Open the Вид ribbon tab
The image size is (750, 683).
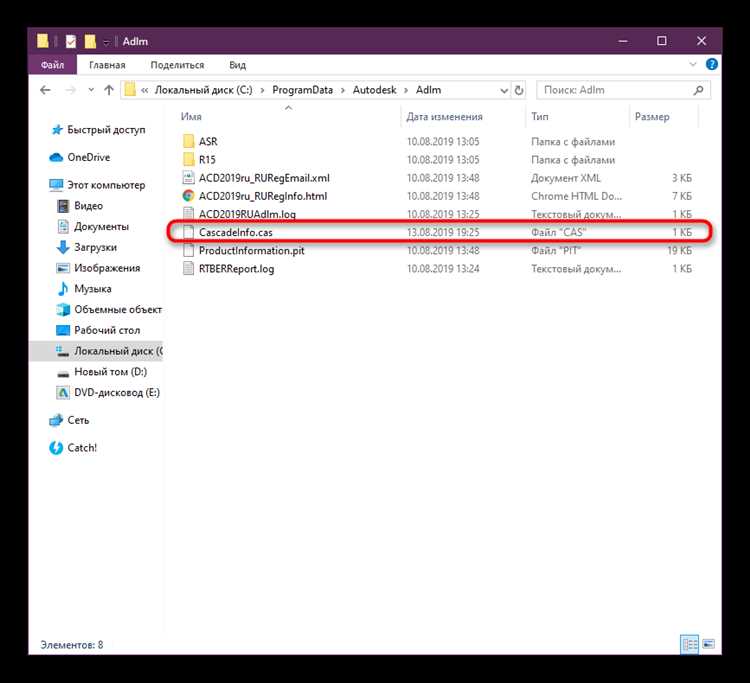pos(237,65)
